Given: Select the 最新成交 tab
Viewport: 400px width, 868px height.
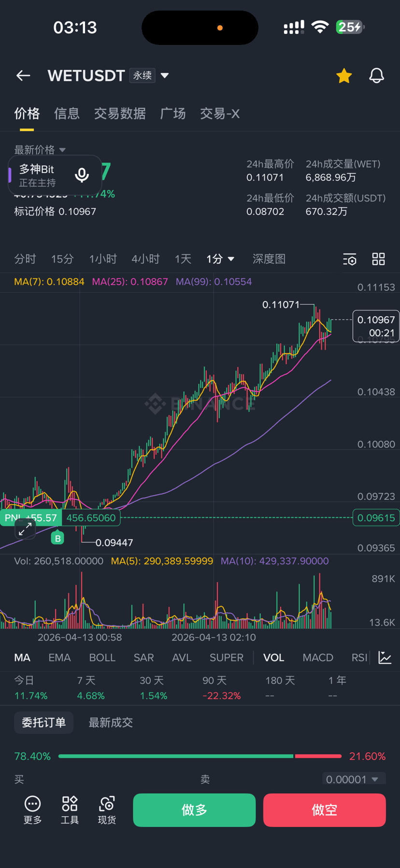Looking at the screenshot, I should click(x=111, y=722).
